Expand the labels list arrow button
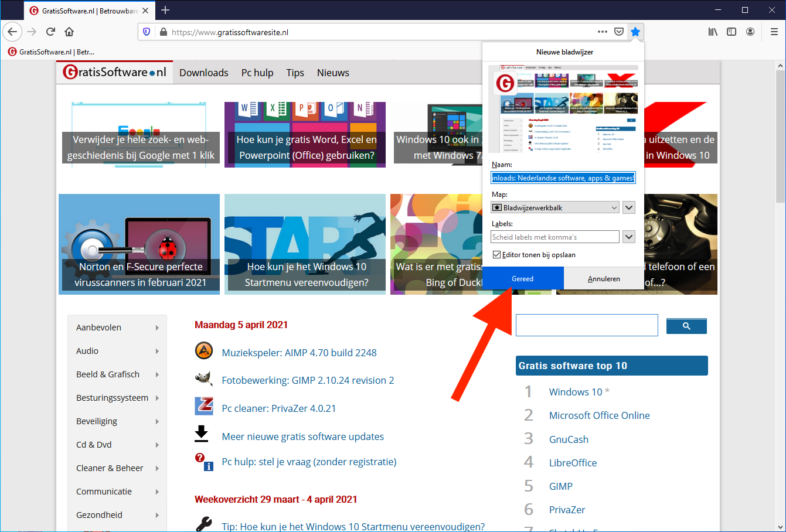The height and width of the screenshot is (532, 786). pos(629,237)
